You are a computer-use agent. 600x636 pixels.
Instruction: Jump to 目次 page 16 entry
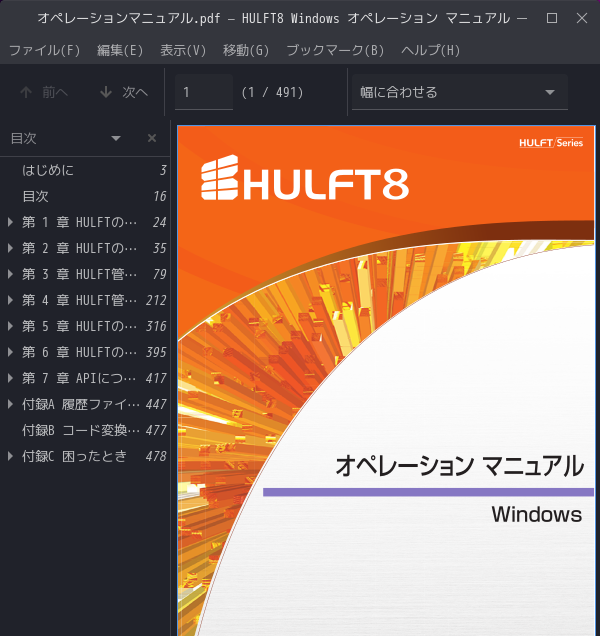(x=85, y=196)
